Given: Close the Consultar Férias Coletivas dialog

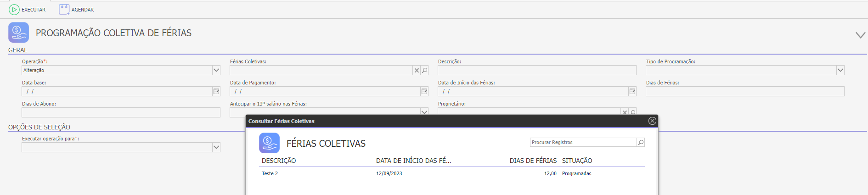Looking at the screenshot, I should [x=652, y=121].
